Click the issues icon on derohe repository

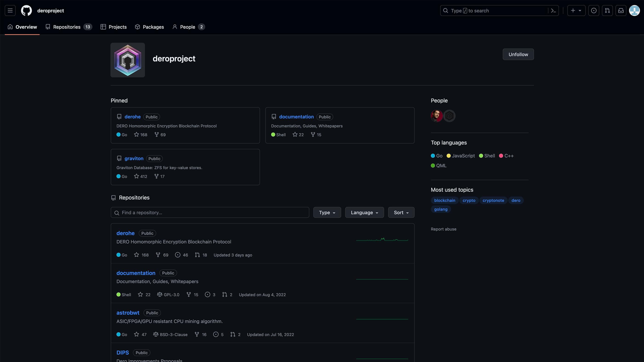coord(177,254)
